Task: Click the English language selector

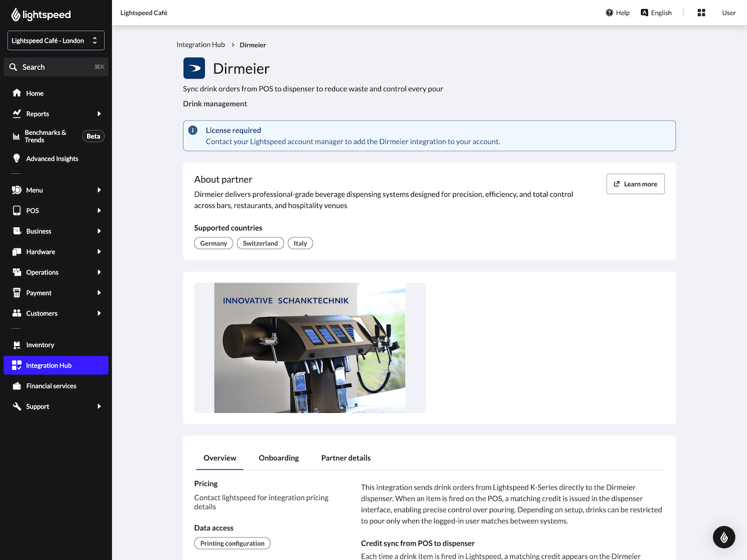Action: (656, 12)
